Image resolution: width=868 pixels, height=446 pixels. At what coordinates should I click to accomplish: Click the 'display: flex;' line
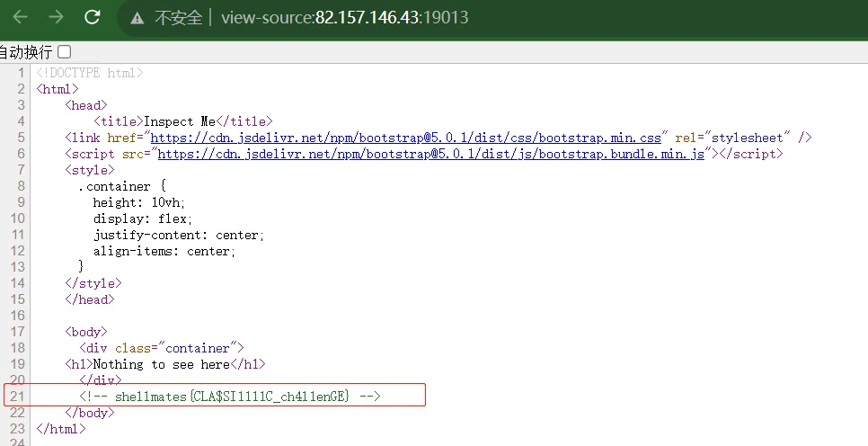[x=143, y=219]
